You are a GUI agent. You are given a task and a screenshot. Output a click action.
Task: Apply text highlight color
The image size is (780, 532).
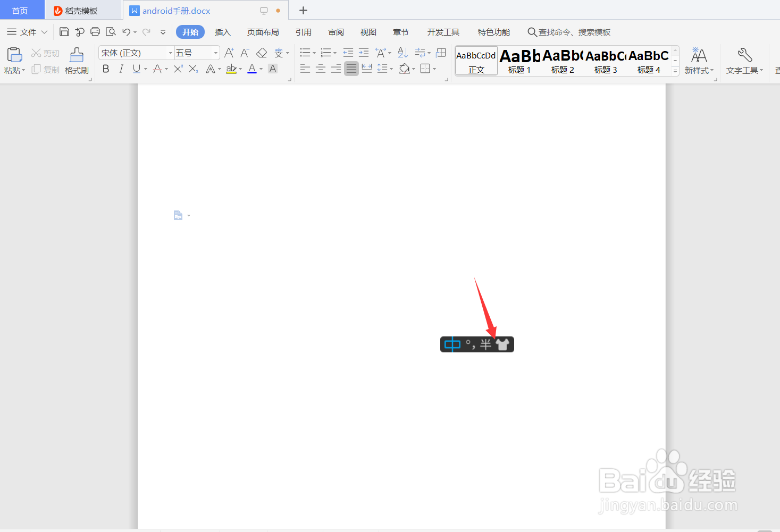[x=231, y=69]
